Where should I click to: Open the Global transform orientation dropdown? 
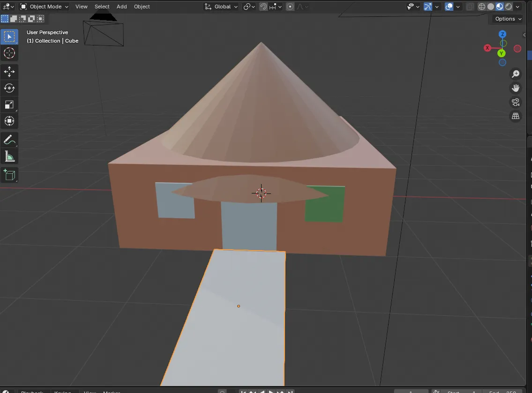point(222,7)
